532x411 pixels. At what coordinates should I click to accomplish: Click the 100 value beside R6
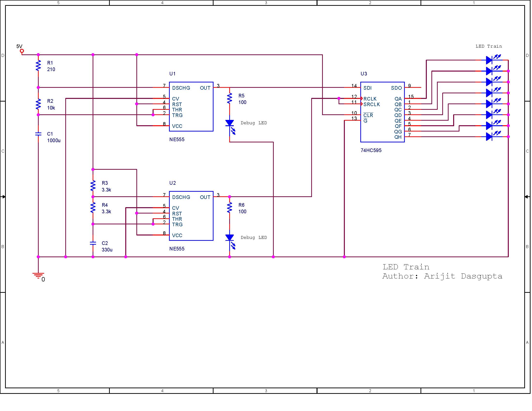point(243,212)
